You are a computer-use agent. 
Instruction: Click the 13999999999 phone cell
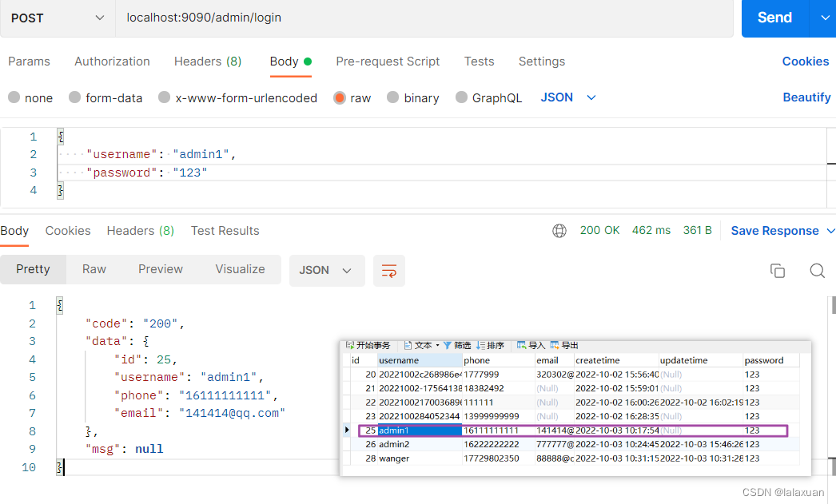[x=499, y=416]
